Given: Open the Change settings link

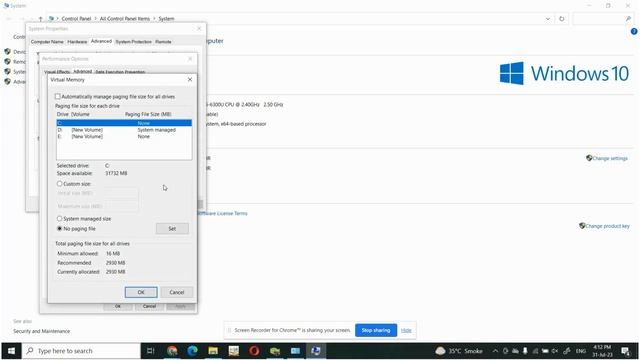Looking at the screenshot, I should point(610,158).
